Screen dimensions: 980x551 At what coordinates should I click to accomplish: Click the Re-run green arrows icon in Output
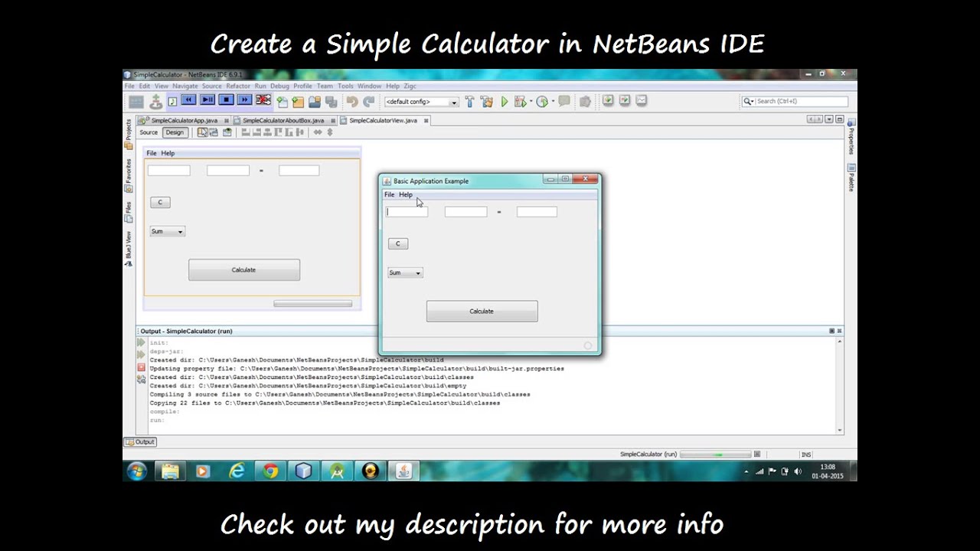[x=141, y=343]
